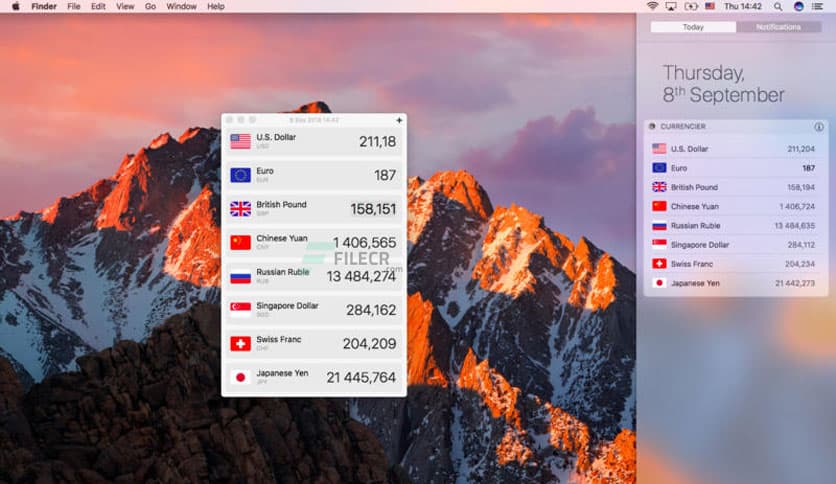The height and width of the screenshot is (484, 836).
Task: Select the U.S. Dollar flag in Currencier window
Action: pyautogui.click(x=240, y=141)
